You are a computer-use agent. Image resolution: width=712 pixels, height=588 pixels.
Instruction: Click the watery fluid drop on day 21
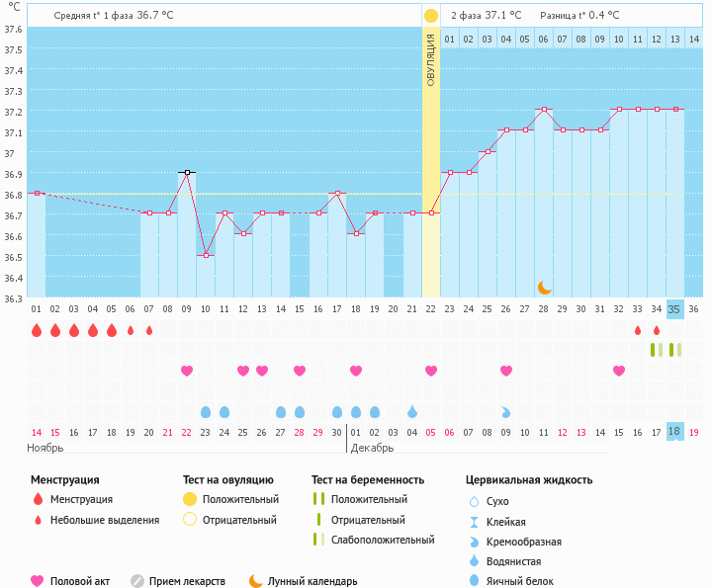[412, 411]
